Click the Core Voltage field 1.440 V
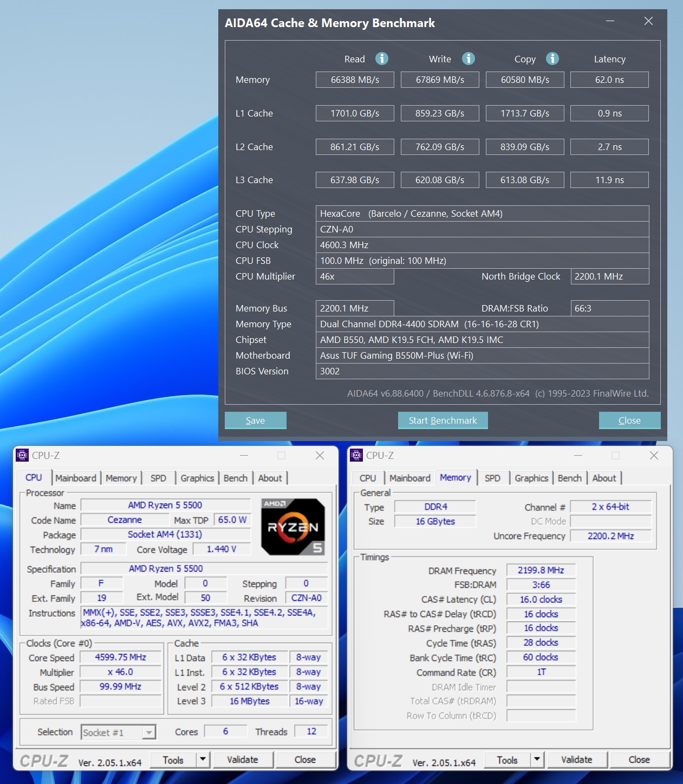The image size is (683, 784). [222, 549]
